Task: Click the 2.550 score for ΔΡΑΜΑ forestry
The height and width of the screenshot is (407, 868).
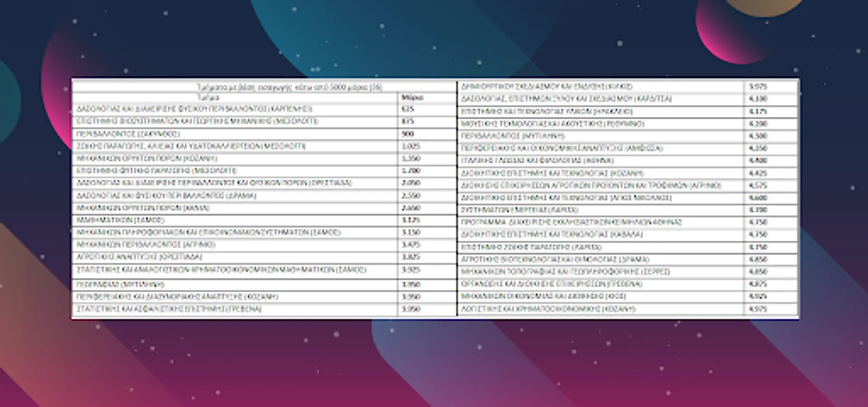Action: click(411, 196)
